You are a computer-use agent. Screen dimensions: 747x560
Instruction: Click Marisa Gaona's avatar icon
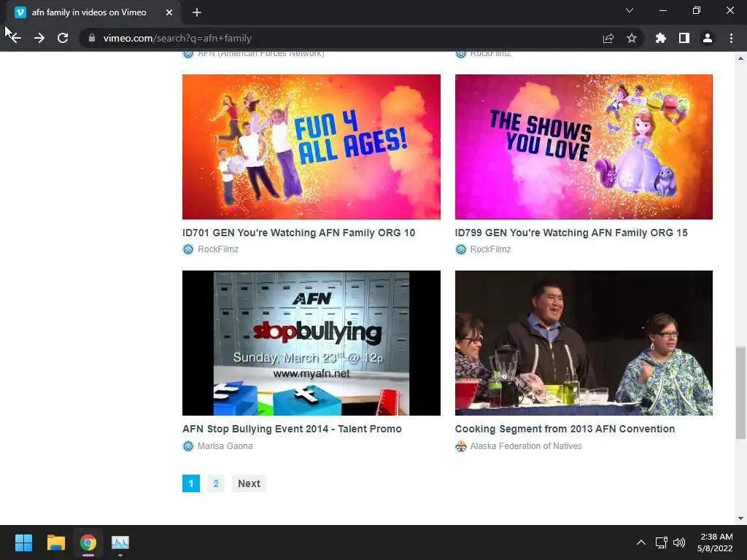click(x=188, y=446)
